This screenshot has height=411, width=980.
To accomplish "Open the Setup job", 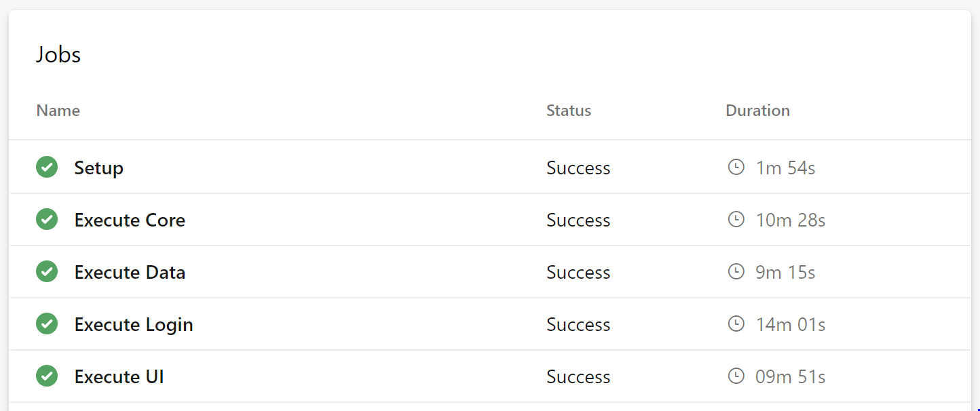I will [99, 168].
